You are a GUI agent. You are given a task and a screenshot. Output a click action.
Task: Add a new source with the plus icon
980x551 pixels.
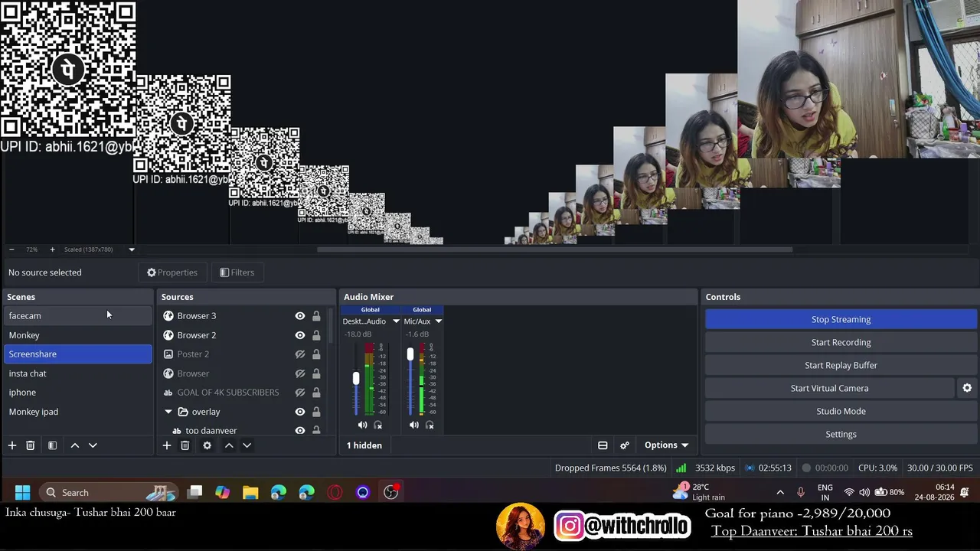click(166, 445)
